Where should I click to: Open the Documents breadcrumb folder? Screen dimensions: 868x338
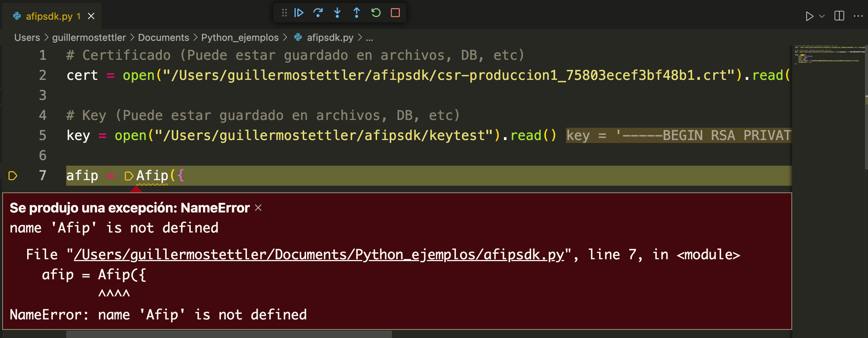tap(163, 38)
